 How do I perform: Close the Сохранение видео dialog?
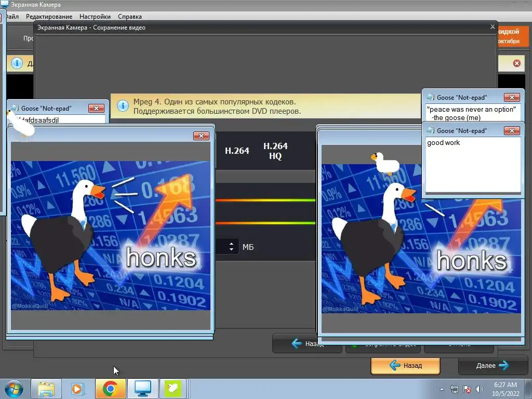(x=493, y=26)
